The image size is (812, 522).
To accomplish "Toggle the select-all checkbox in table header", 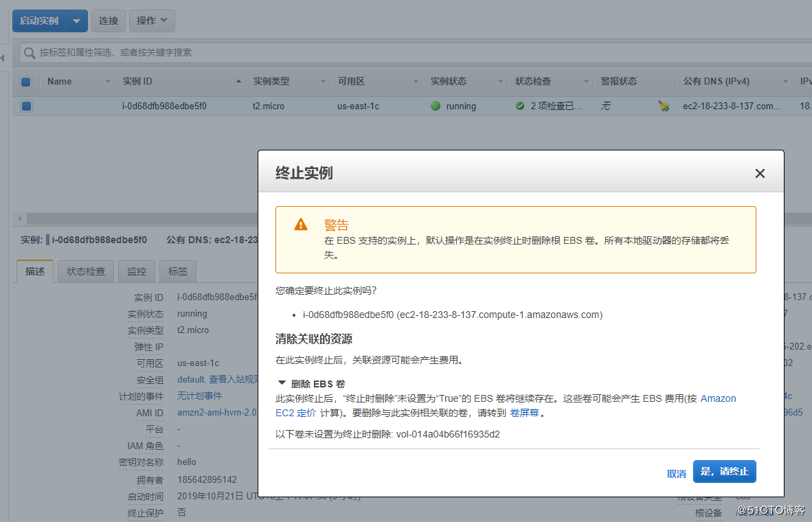I will [x=26, y=81].
